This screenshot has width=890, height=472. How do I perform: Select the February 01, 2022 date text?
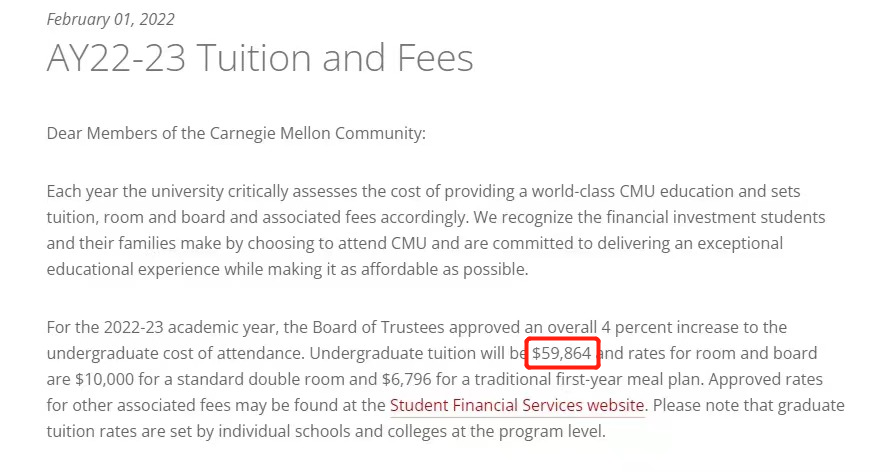click(x=111, y=19)
